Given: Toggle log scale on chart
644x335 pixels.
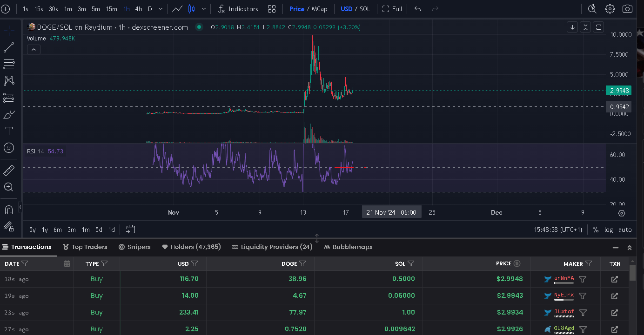Looking at the screenshot, I should (x=609, y=230).
